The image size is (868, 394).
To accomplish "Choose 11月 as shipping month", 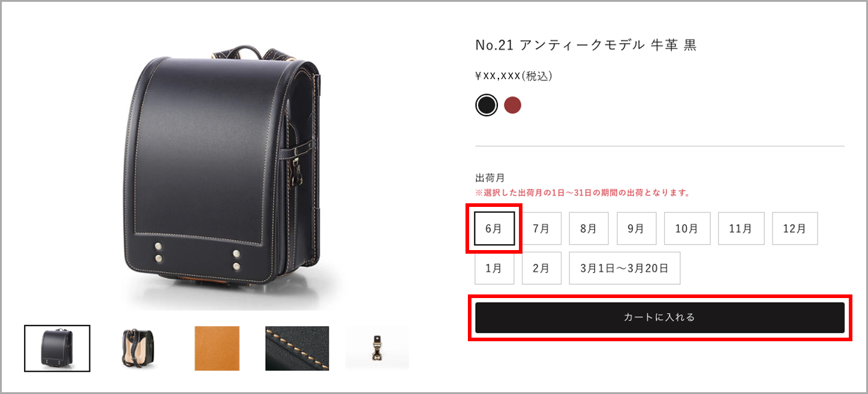I will point(741,228).
